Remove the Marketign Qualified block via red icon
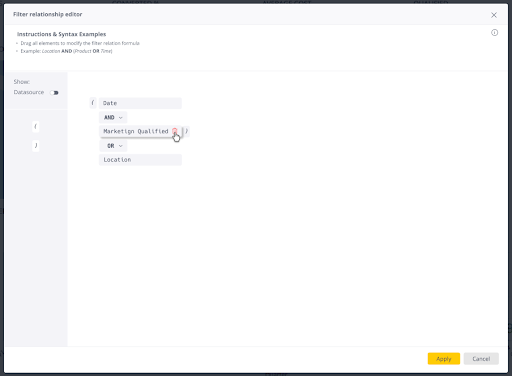512x376 pixels. point(175,131)
